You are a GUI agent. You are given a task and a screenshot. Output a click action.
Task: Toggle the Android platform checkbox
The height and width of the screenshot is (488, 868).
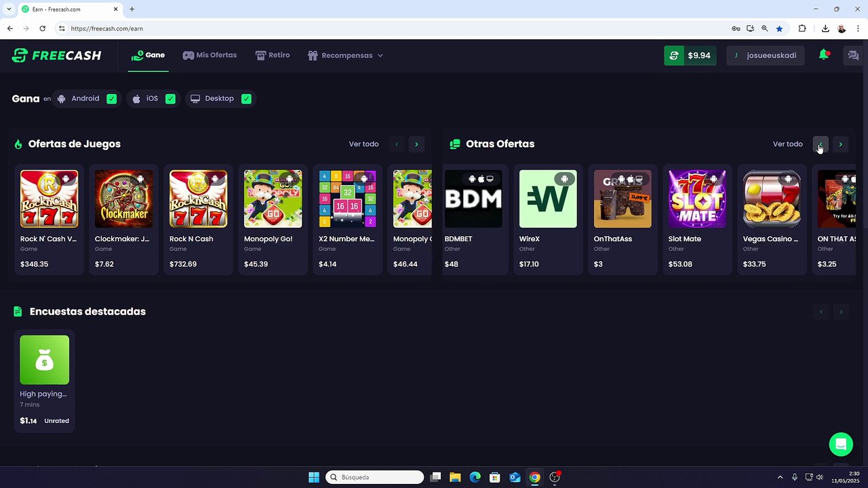pyautogui.click(x=111, y=99)
